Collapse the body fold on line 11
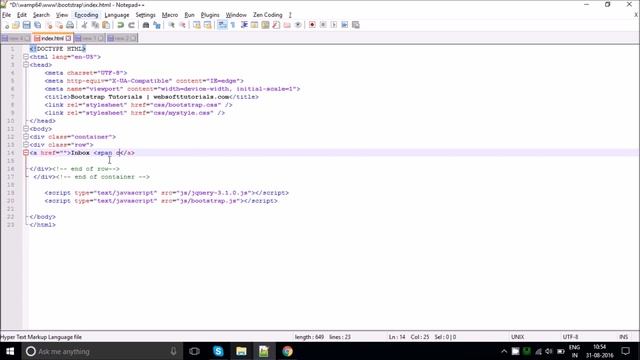This screenshot has width=640, height=360. (26, 129)
